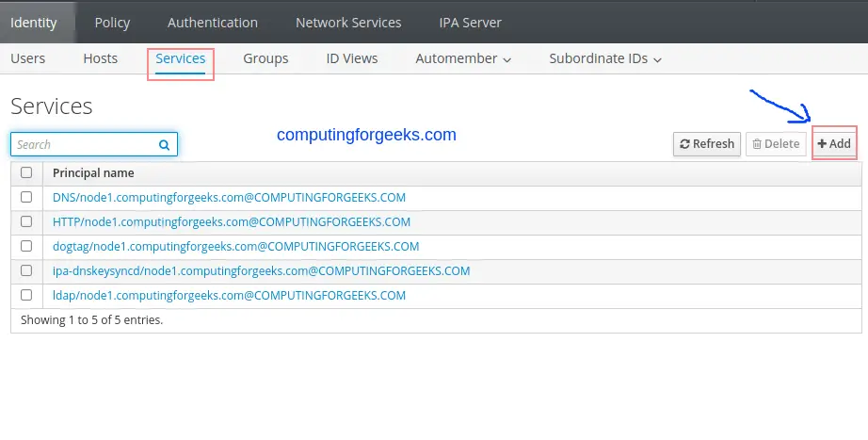Click the Services page heading
This screenshot has width=868, height=440.
tap(52, 106)
